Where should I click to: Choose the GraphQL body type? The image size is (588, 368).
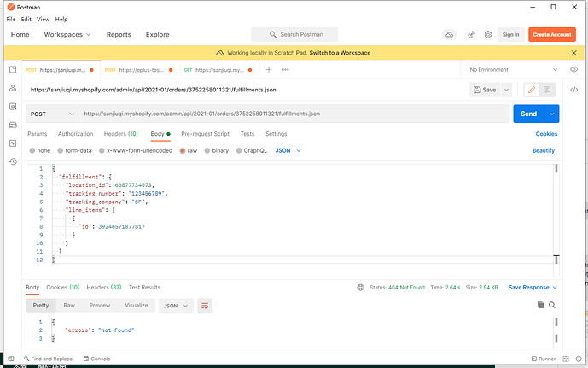[251, 149]
